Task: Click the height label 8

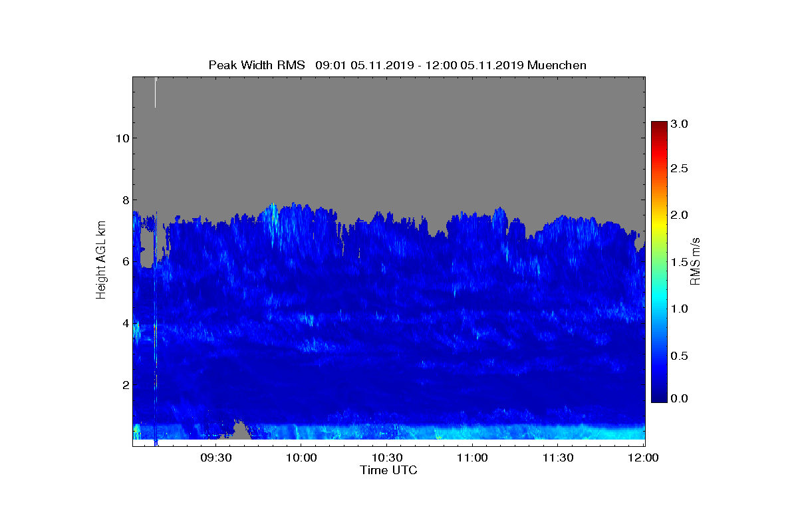Action: coord(124,199)
